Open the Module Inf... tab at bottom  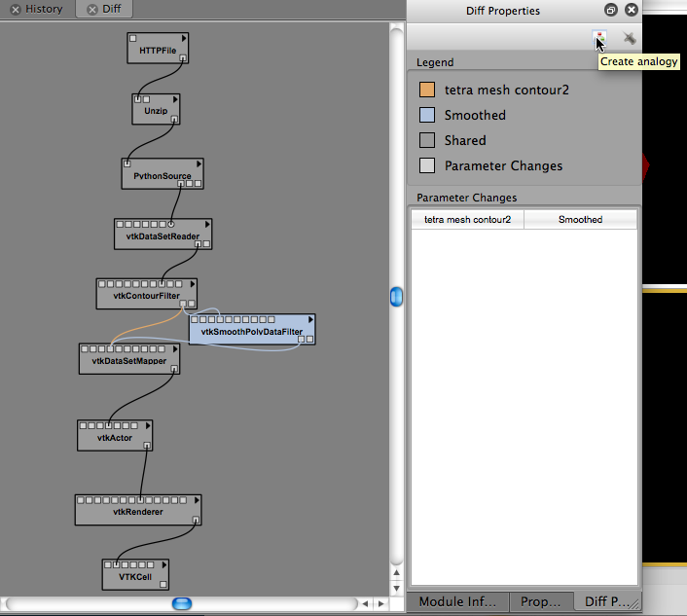point(456,601)
